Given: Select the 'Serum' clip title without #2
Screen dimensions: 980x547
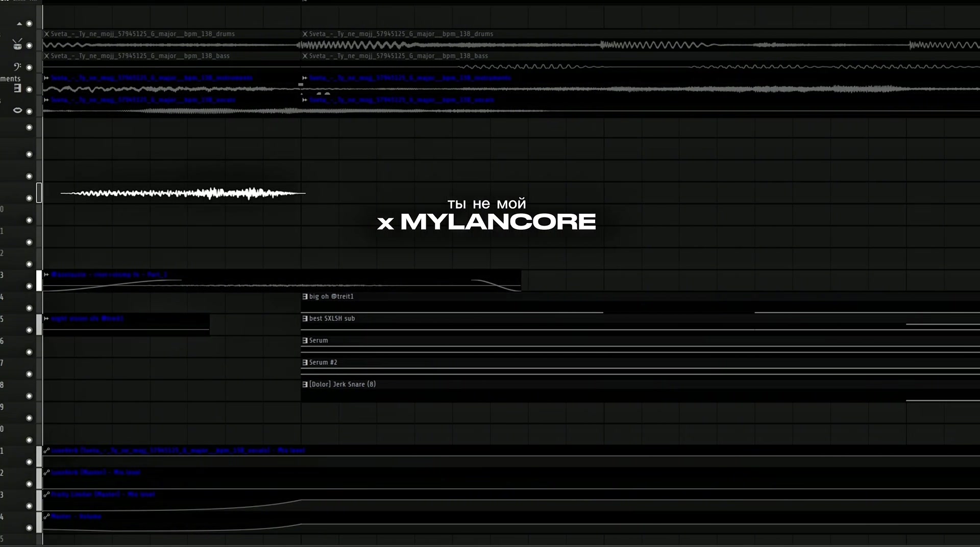Looking at the screenshot, I should tap(318, 340).
